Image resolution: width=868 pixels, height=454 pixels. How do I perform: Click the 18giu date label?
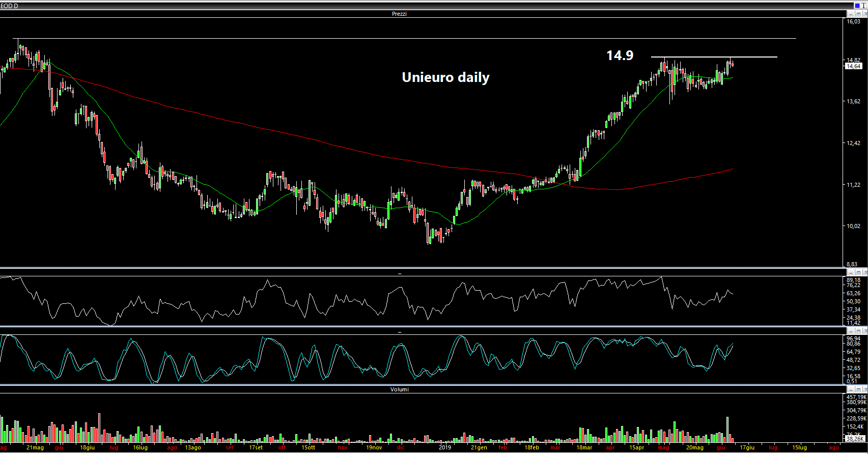(88, 448)
